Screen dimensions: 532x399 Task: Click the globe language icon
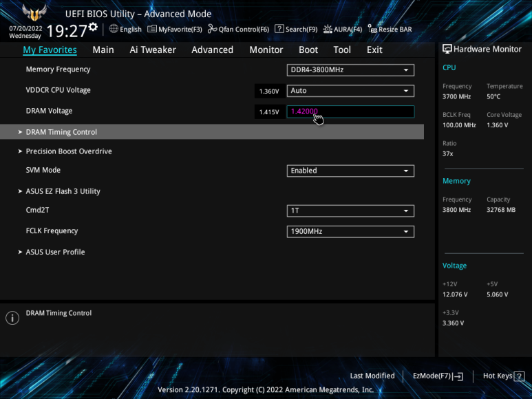tap(114, 29)
